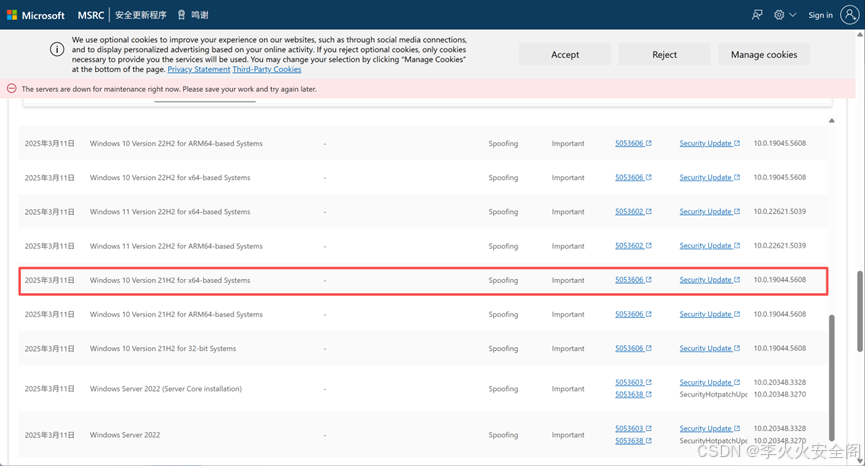The height and width of the screenshot is (466, 865).
Task: Open MSRC home link
Action: [x=90, y=15]
